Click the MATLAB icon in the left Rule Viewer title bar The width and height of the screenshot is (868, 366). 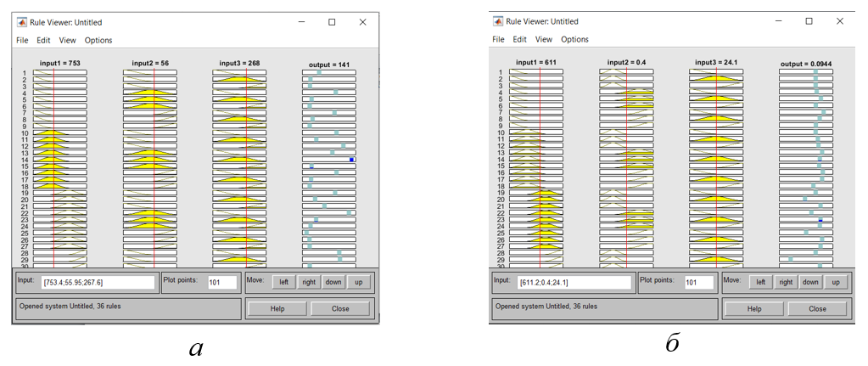point(22,22)
